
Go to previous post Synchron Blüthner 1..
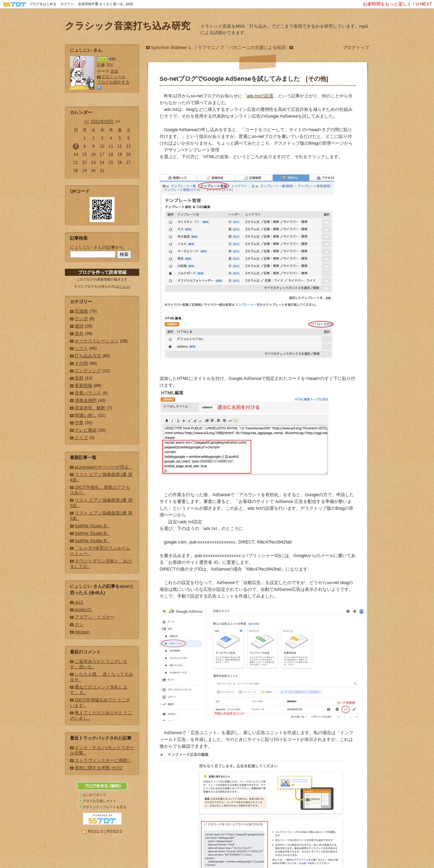point(172,48)
